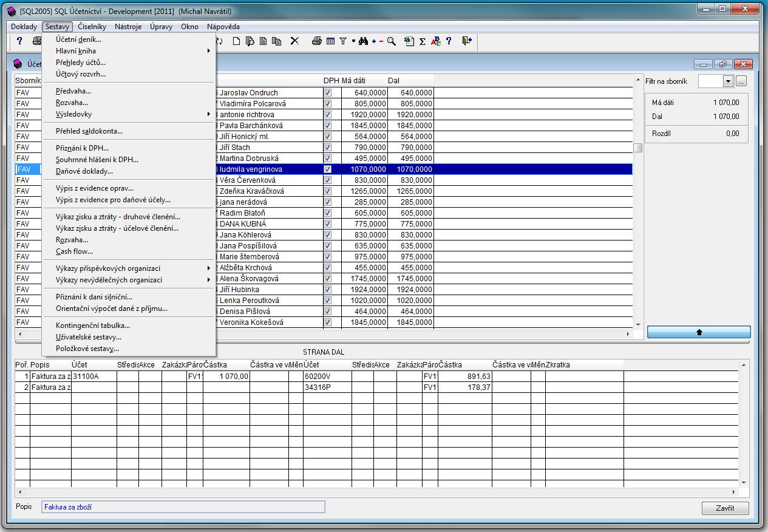Open Přehled saldokonta... report

129,131
